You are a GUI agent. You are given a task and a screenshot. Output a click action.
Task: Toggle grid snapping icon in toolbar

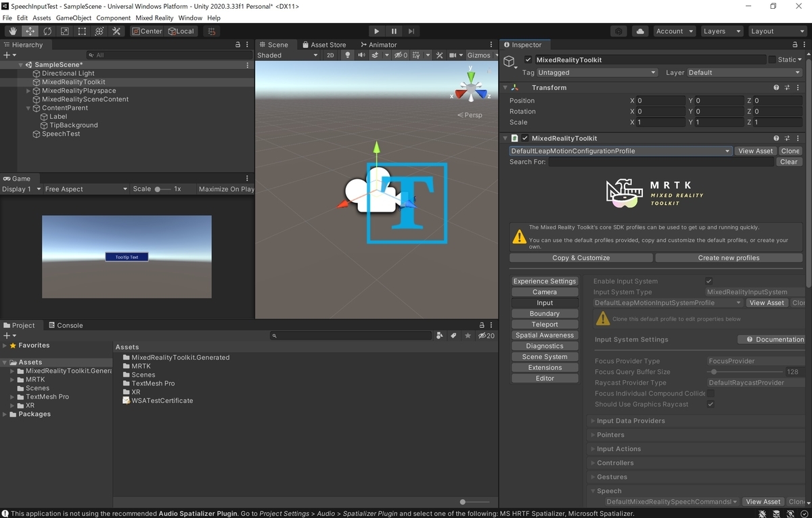point(211,31)
